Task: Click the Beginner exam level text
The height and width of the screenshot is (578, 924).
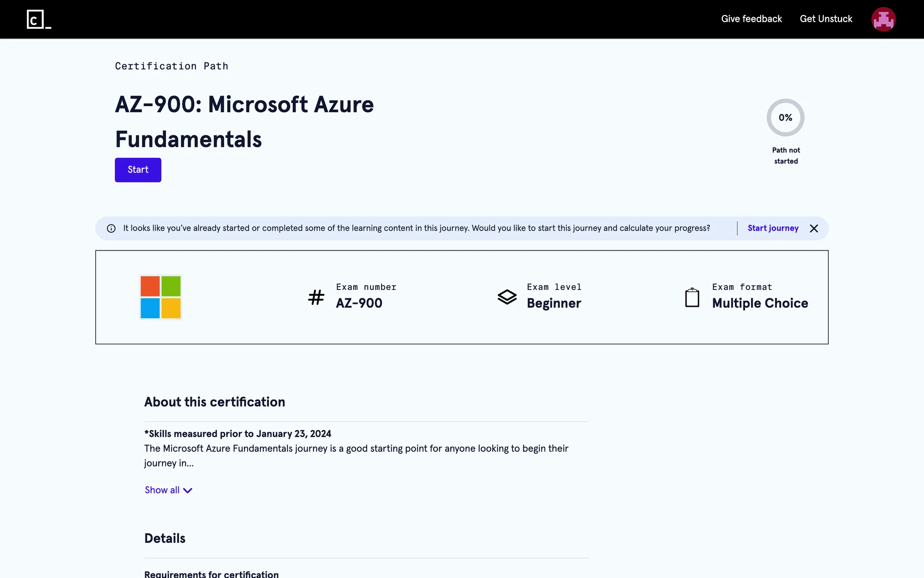Action: coord(554,303)
